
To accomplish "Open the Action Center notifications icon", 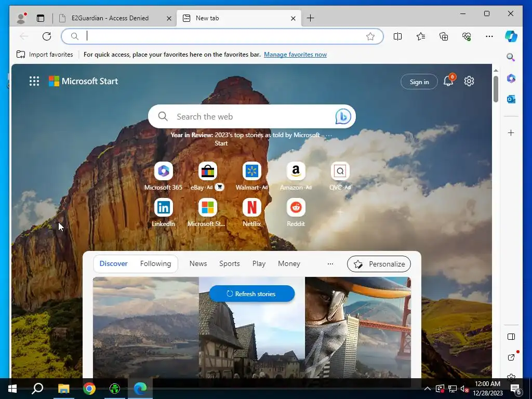I will (x=516, y=389).
